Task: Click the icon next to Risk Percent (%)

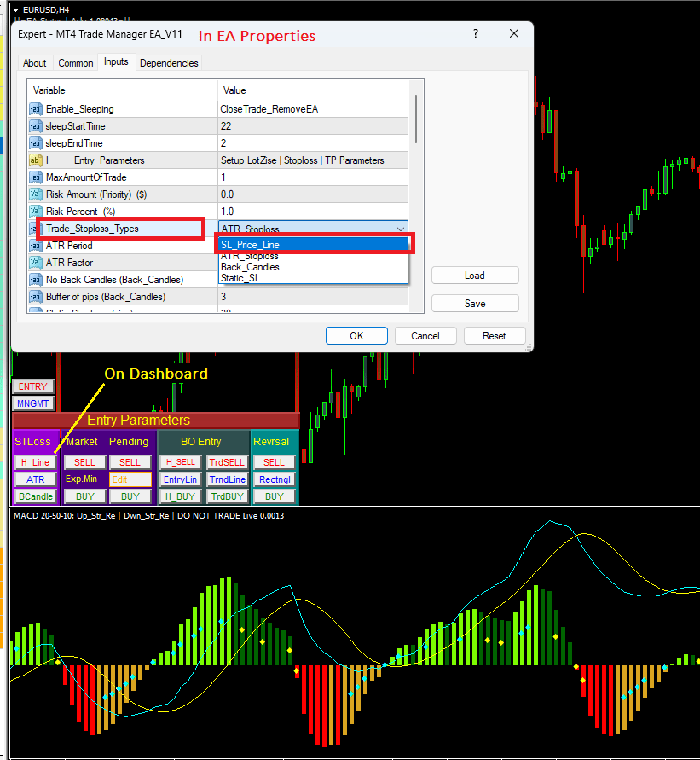Action: [x=36, y=212]
